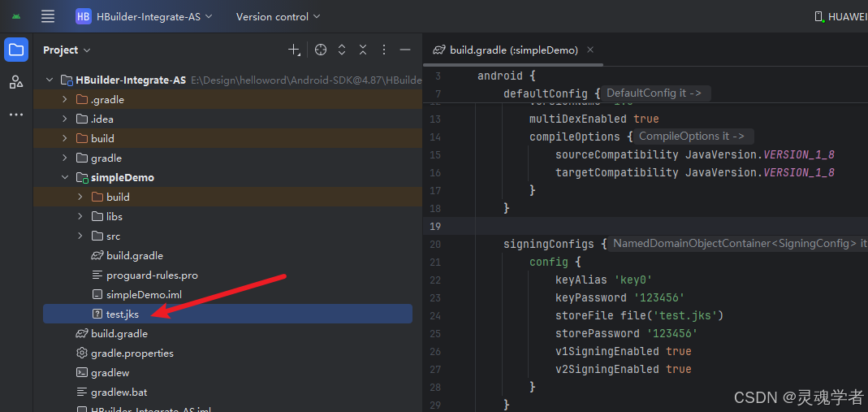Image resolution: width=868 pixels, height=412 pixels.
Task: Collapse all tree nodes icon
Action: tap(363, 50)
